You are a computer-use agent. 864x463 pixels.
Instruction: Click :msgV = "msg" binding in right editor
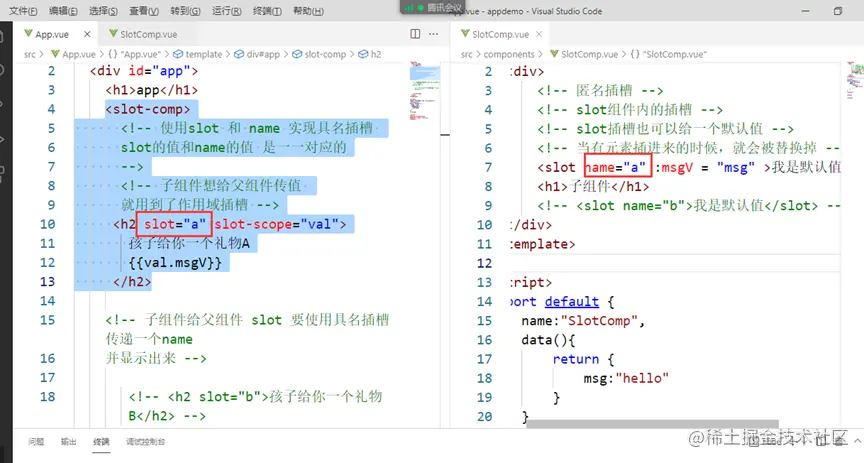(x=705, y=167)
